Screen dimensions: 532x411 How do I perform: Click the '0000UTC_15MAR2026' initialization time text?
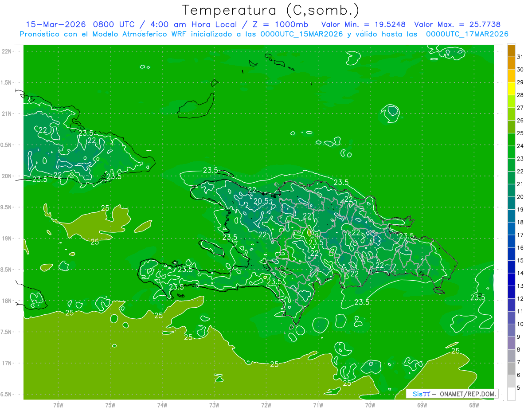[x=301, y=34]
